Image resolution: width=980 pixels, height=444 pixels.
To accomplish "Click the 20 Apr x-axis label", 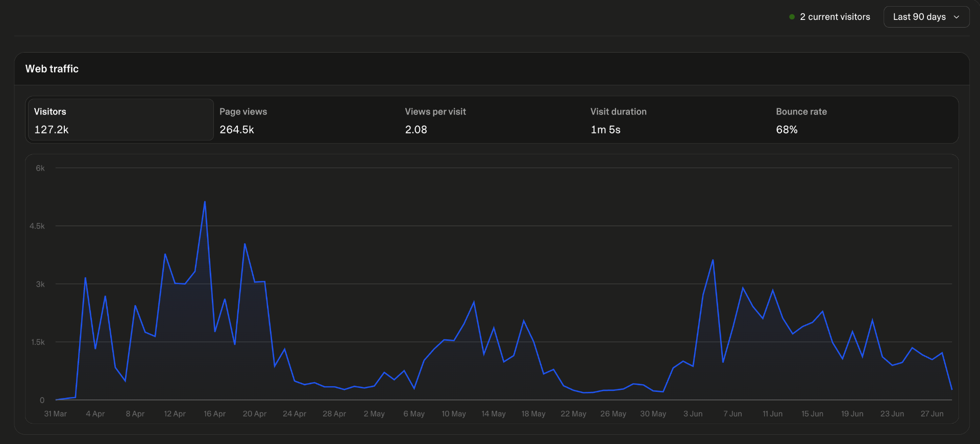I will (255, 414).
